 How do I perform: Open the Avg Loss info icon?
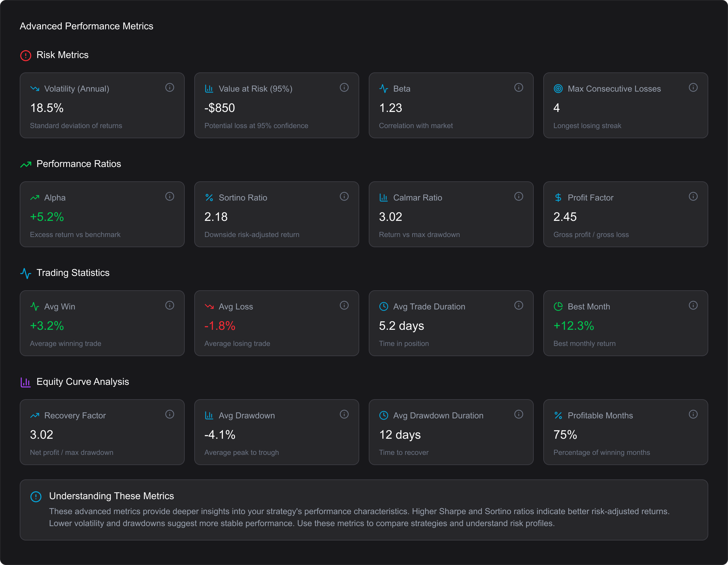click(344, 305)
